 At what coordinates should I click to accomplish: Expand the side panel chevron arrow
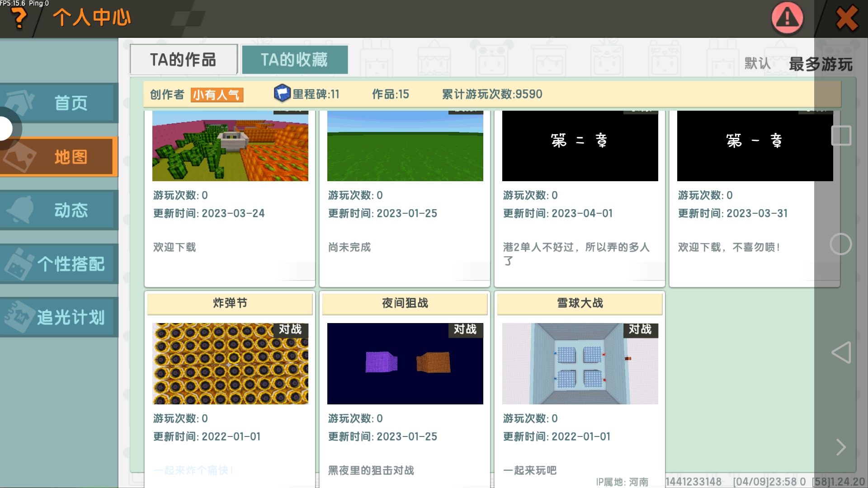pos(841,447)
